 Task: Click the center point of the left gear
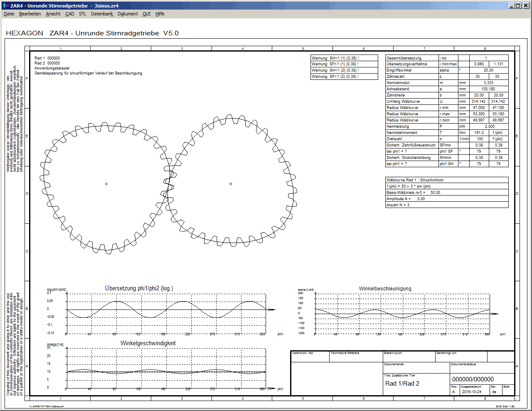pyautogui.click(x=106, y=184)
